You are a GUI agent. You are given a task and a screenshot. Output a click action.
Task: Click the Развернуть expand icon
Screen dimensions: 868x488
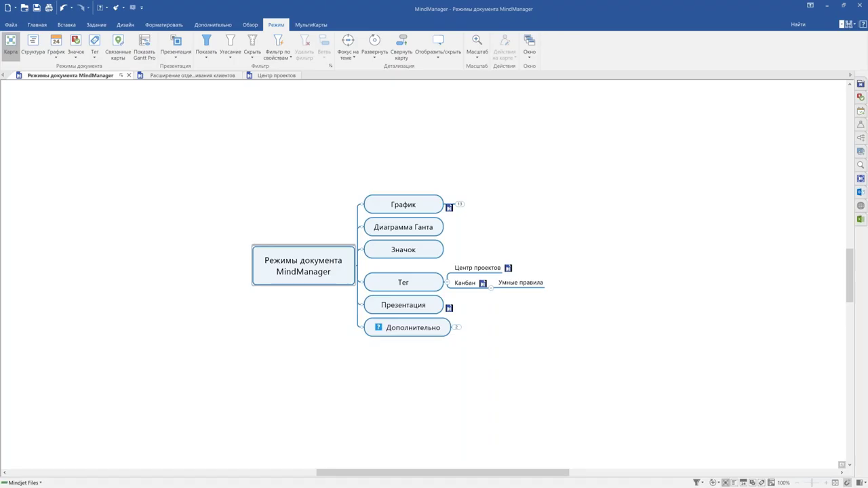point(374,41)
